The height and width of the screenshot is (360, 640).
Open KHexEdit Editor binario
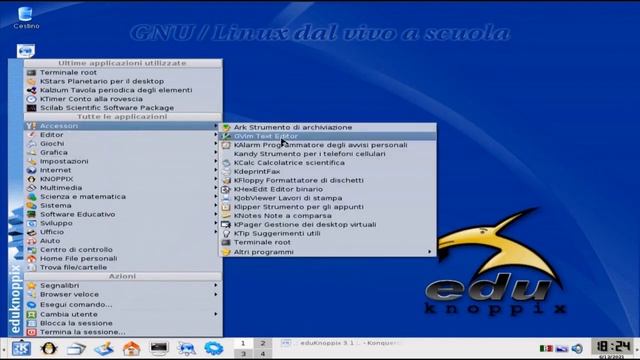coord(328,189)
